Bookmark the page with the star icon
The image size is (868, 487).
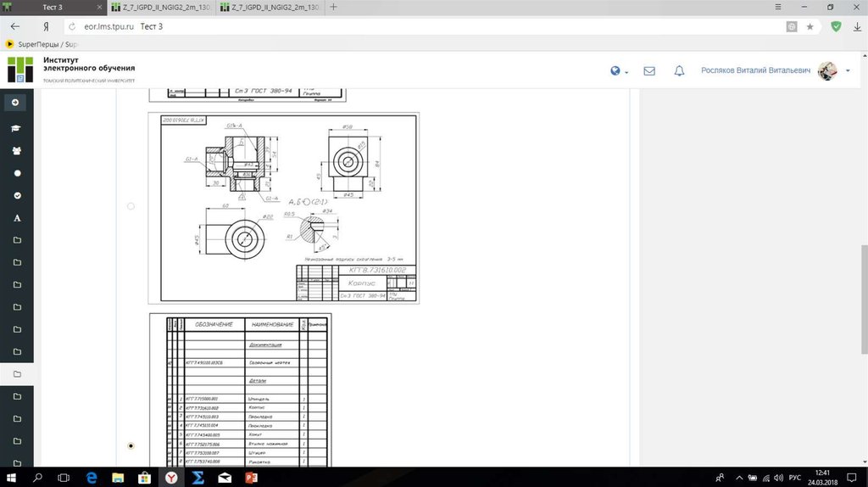pos(810,26)
